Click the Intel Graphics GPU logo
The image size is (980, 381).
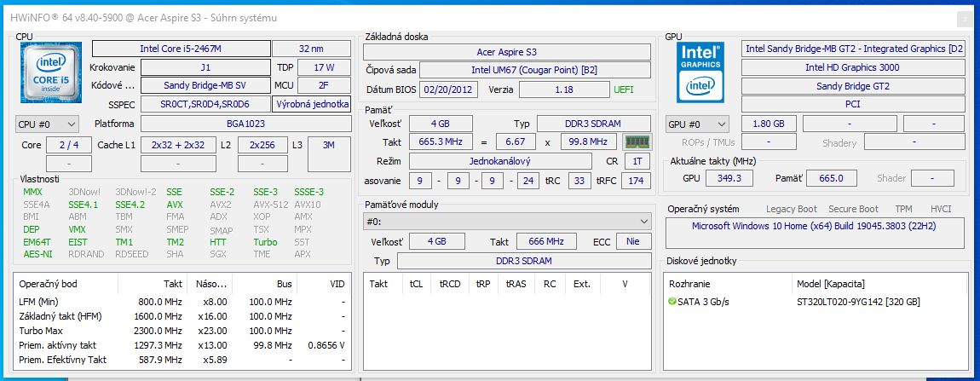[700, 72]
